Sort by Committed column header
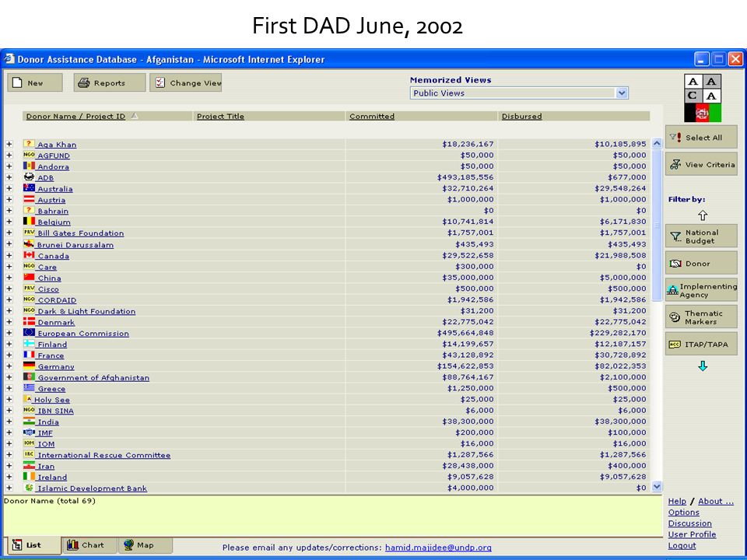Screen dimensions: 747x560 pyautogui.click(x=372, y=116)
